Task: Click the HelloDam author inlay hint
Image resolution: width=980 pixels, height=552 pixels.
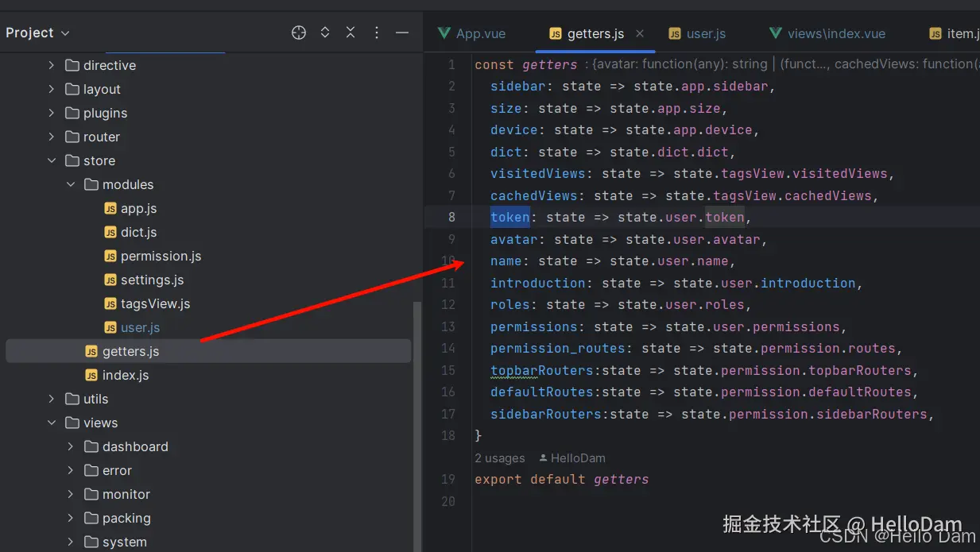Action: pyautogui.click(x=571, y=458)
